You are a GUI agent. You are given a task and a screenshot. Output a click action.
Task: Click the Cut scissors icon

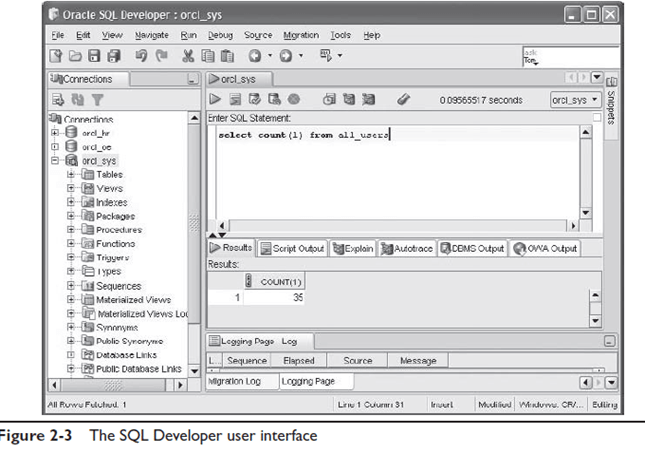pyautogui.click(x=187, y=56)
